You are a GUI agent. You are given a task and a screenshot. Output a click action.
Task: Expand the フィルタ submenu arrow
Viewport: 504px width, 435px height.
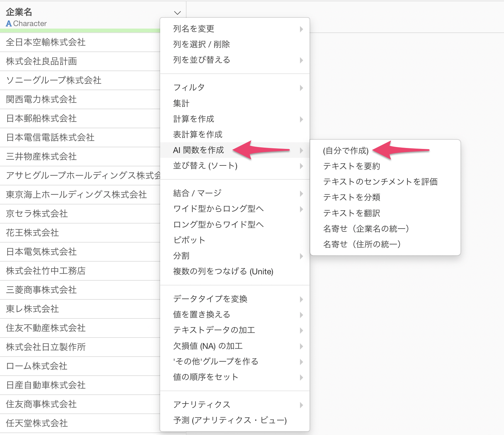(301, 88)
